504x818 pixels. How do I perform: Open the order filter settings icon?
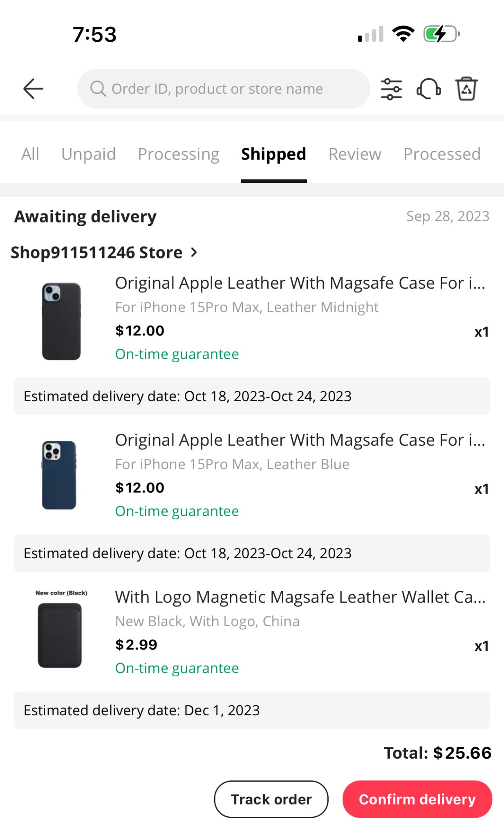391,89
